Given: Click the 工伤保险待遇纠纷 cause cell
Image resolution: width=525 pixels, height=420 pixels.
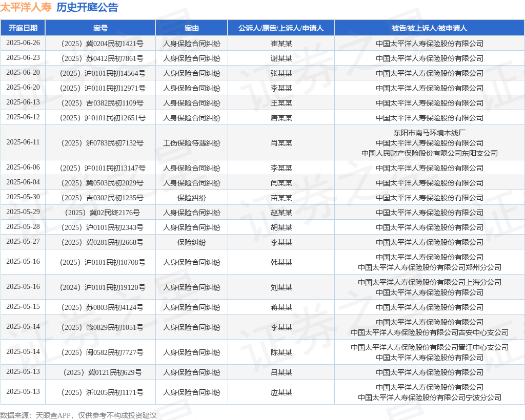Looking at the screenshot, I should tap(192, 143).
